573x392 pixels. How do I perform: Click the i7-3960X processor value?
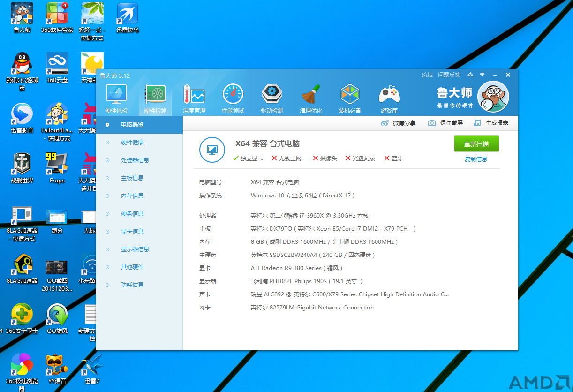click(x=310, y=216)
